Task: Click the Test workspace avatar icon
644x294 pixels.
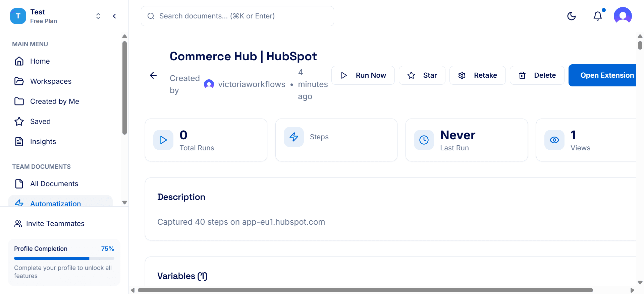Action: click(18, 16)
